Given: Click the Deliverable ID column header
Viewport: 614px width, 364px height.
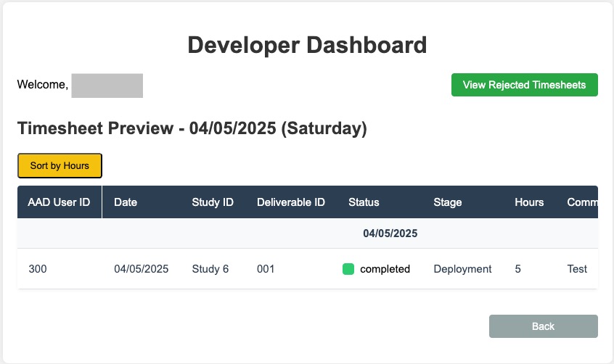Looking at the screenshot, I should [x=290, y=202].
